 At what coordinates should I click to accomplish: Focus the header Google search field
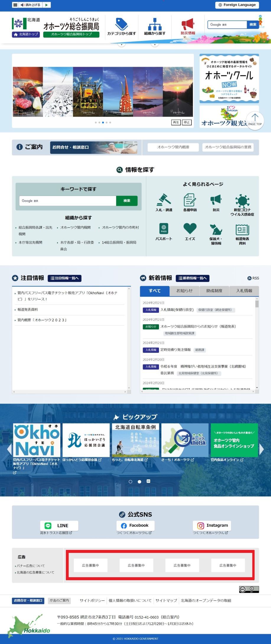(227, 25)
